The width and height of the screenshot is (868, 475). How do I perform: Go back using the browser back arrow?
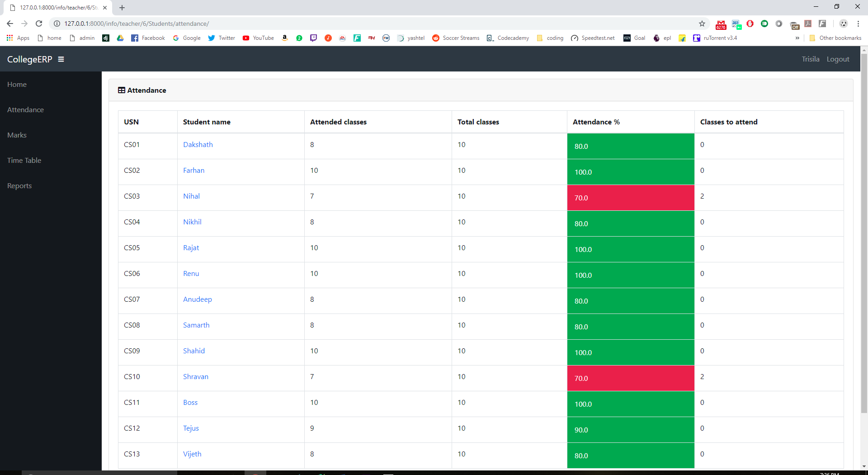(10, 24)
